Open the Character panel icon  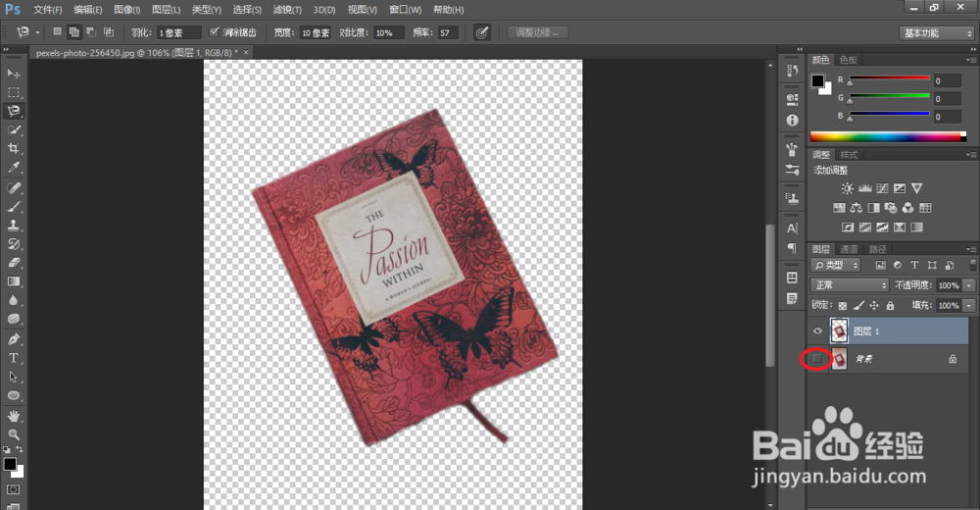pyautogui.click(x=792, y=229)
